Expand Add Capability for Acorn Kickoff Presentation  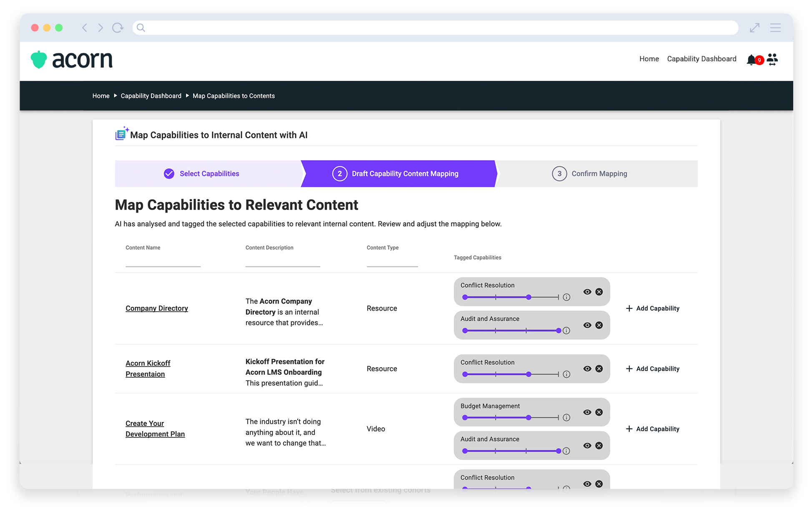653,369
